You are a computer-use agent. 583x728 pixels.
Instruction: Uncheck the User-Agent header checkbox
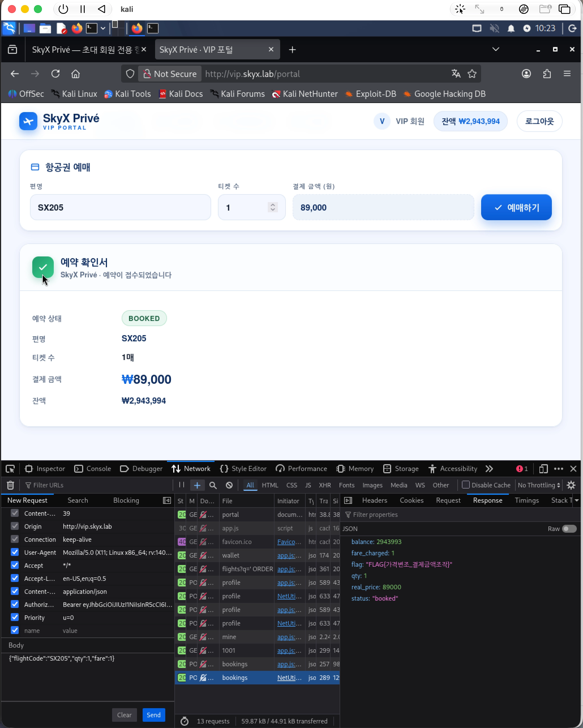coord(14,552)
